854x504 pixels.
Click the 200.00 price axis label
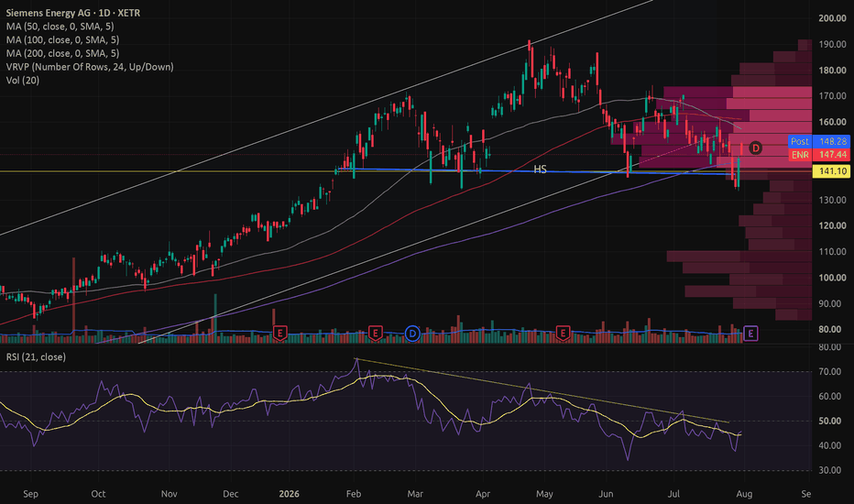pyautogui.click(x=832, y=18)
